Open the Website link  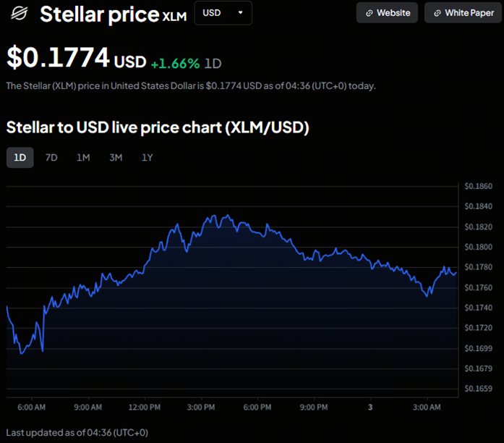[387, 13]
